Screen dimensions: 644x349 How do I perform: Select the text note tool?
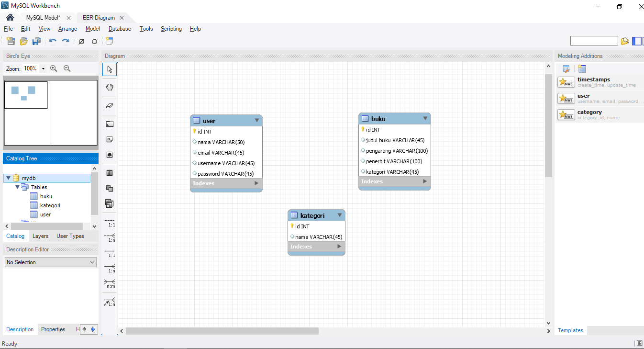click(110, 139)
